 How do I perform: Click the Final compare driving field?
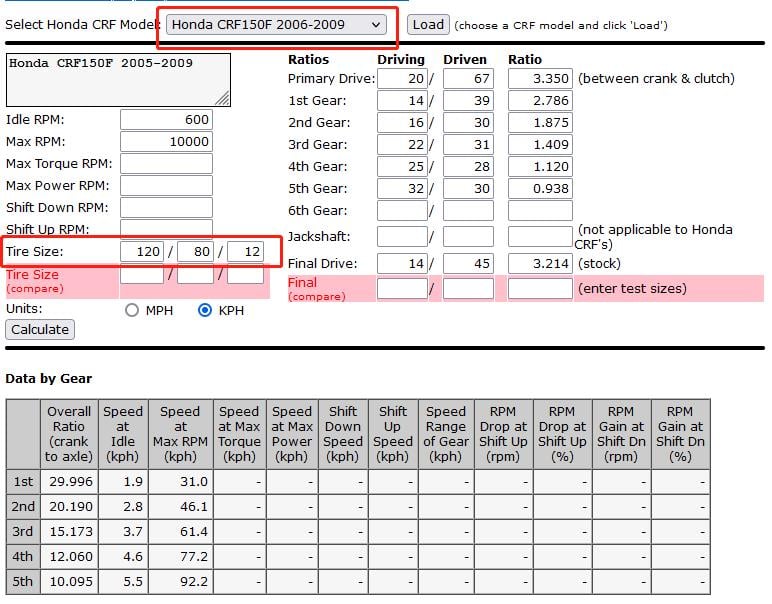click(402, 288)
